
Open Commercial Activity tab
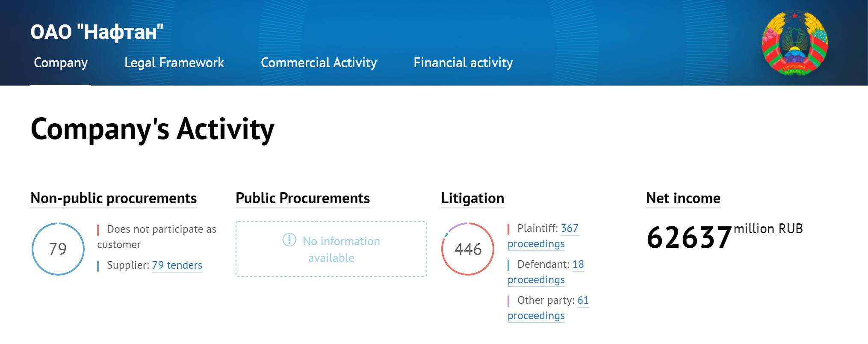[x=319, y=63]
